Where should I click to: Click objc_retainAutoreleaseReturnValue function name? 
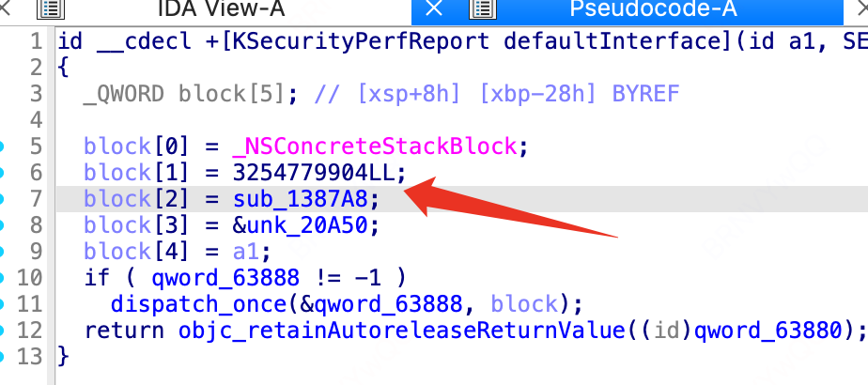(x=402, y=331)
